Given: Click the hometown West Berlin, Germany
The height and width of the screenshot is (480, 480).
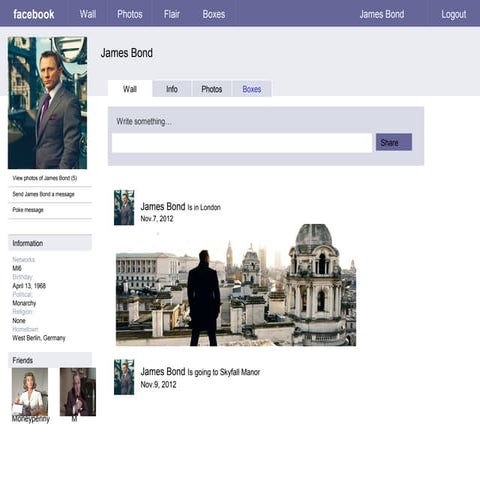Looking at the screenshot, I should (39, 338).
